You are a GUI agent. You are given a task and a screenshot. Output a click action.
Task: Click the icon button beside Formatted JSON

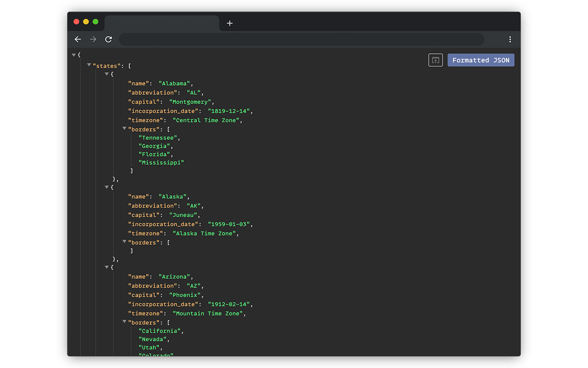pyautogui.click(x=435, y=60)
